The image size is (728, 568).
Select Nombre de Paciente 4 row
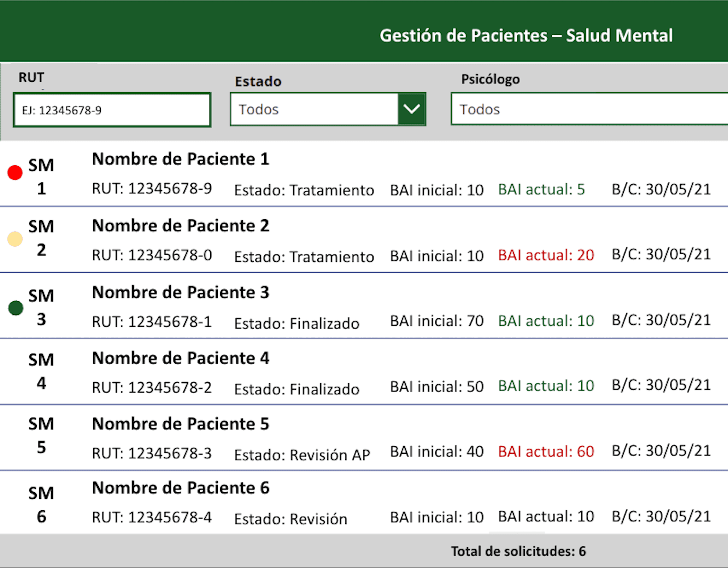pos(364,372)
